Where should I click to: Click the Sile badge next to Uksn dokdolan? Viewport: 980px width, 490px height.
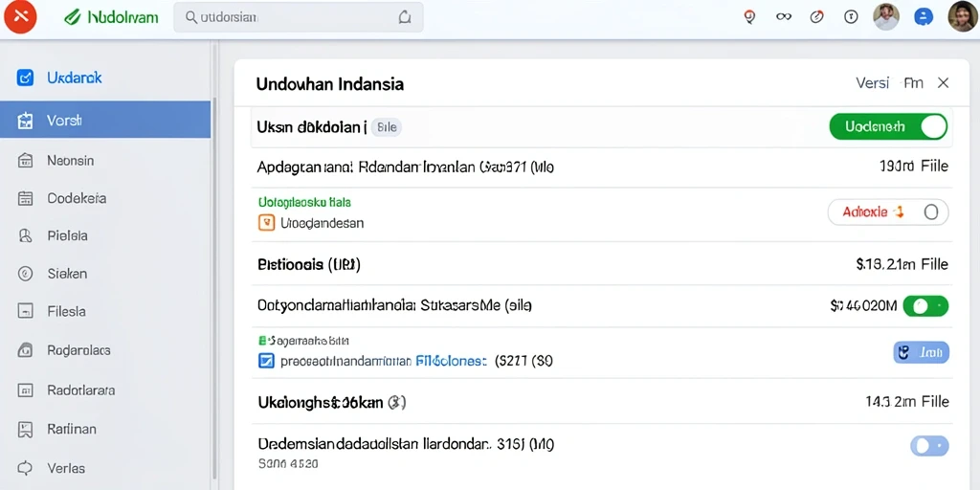(x=387, y=127)
